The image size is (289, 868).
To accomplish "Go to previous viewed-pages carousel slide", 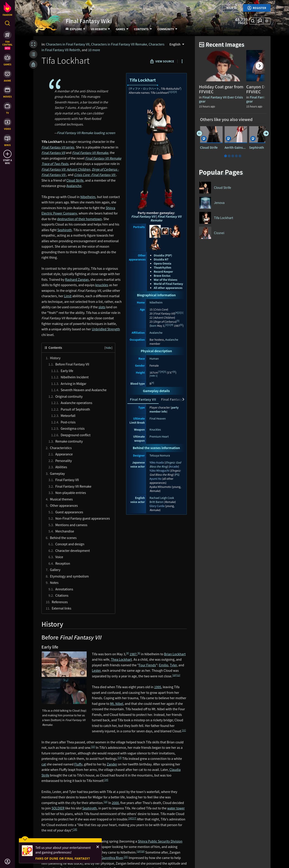I will point(199,133).
